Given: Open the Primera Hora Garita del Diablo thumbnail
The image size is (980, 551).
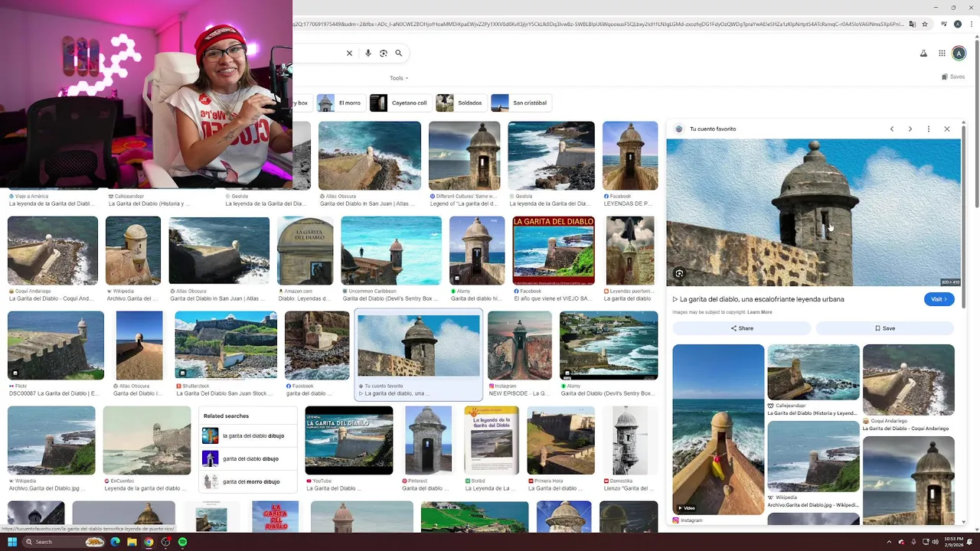Looking at the screenshot, I should [560, 441].
